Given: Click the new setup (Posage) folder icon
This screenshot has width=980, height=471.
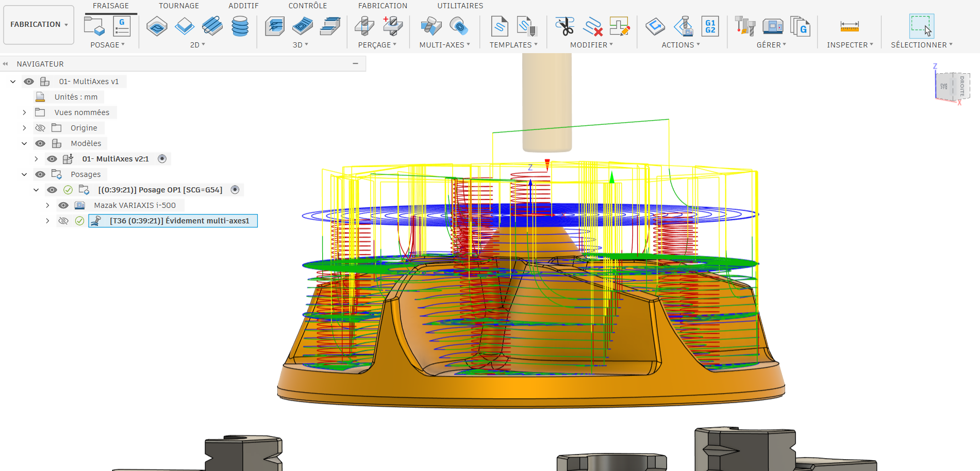Looking at the screenshot, I should 94,26.
